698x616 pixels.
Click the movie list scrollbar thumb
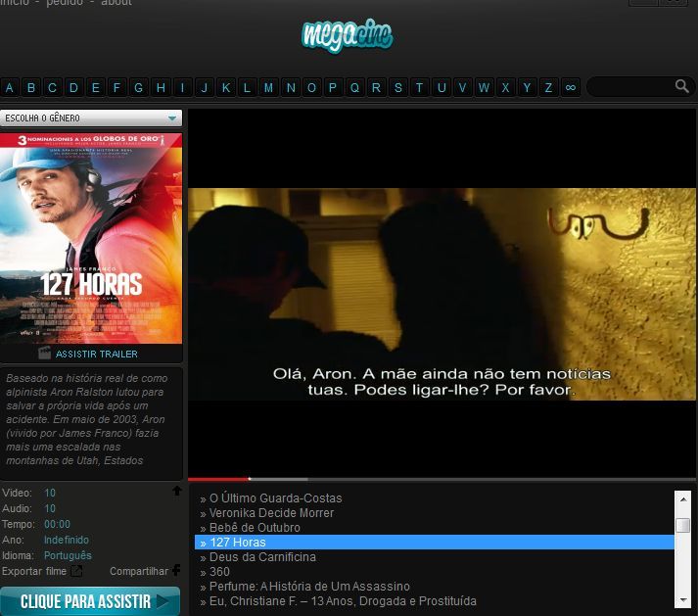pyautogui.click(x=683, y=525)
